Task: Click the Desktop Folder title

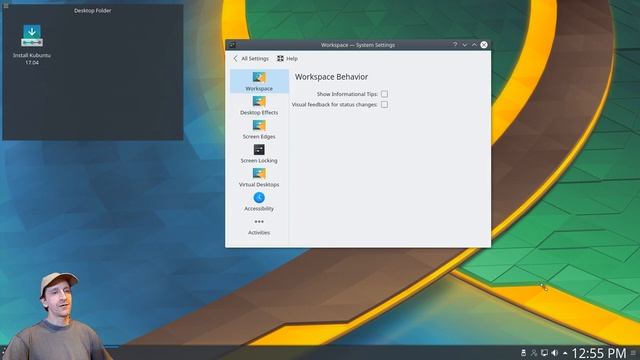Action: point(93,11)
